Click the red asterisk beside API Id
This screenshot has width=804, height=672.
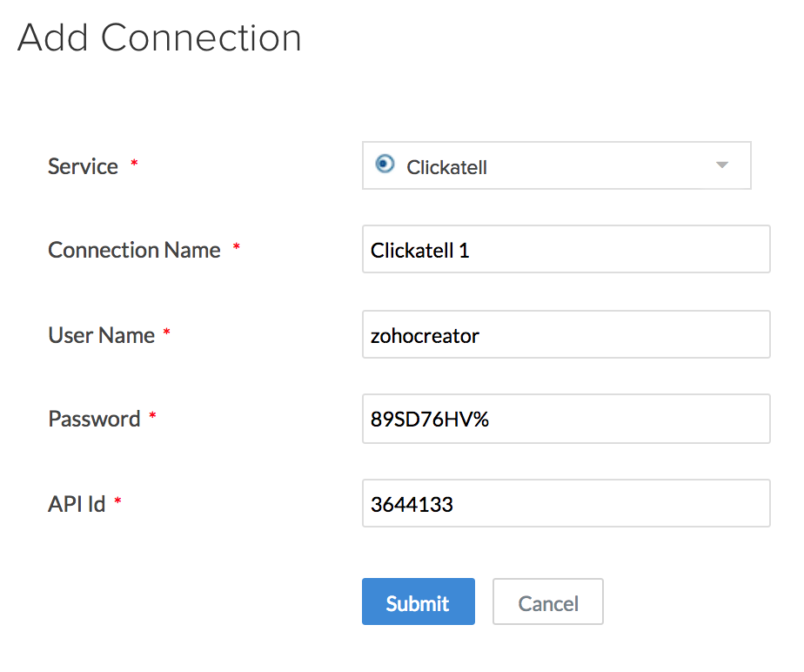pyautogui.click(x=118, y=501)
